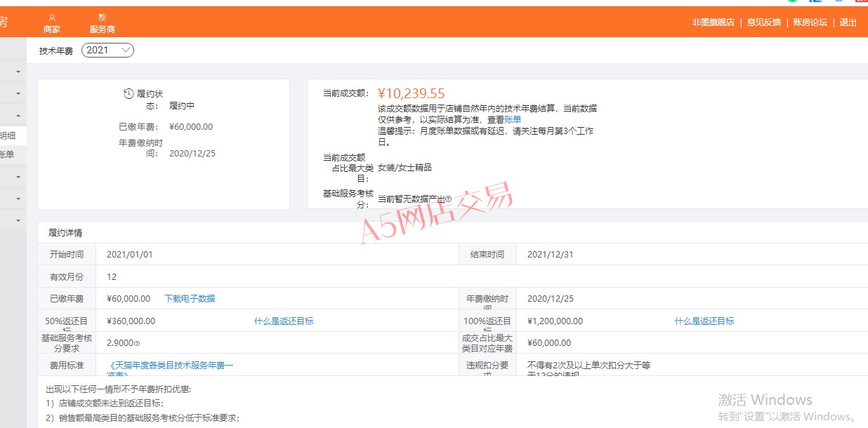Click the 女装/女士精品 category value

click(405, 168)
